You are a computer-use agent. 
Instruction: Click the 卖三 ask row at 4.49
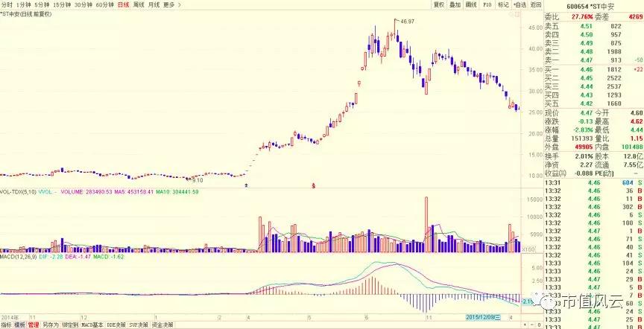(x=593, y=43)
